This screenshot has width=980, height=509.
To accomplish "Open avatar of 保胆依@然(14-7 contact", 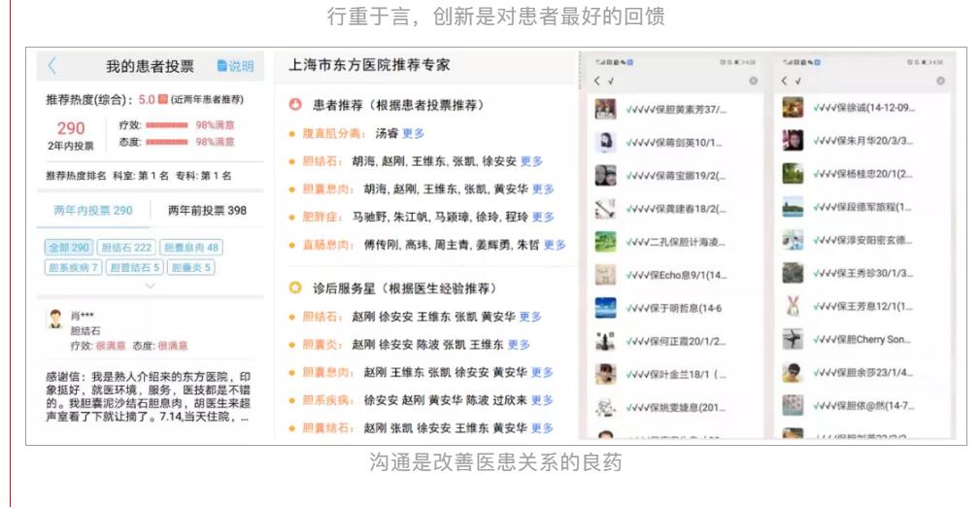I will pyautogui.click(x=793, y=406).
